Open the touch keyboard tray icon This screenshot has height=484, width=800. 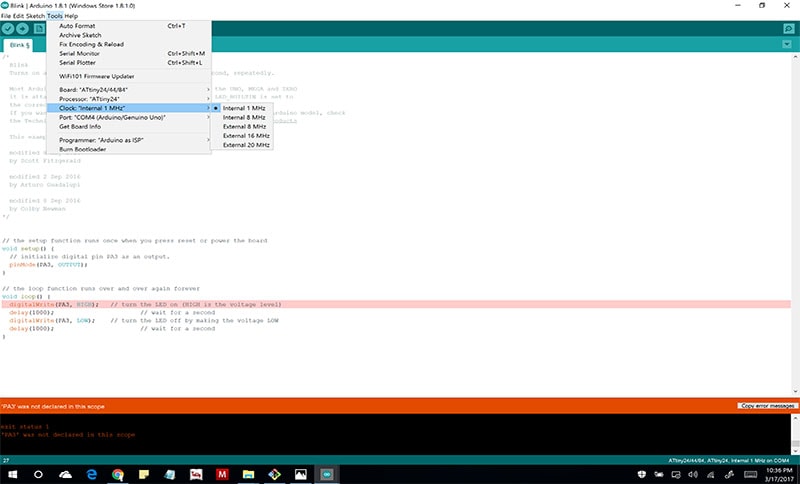(x=751, y=474)
